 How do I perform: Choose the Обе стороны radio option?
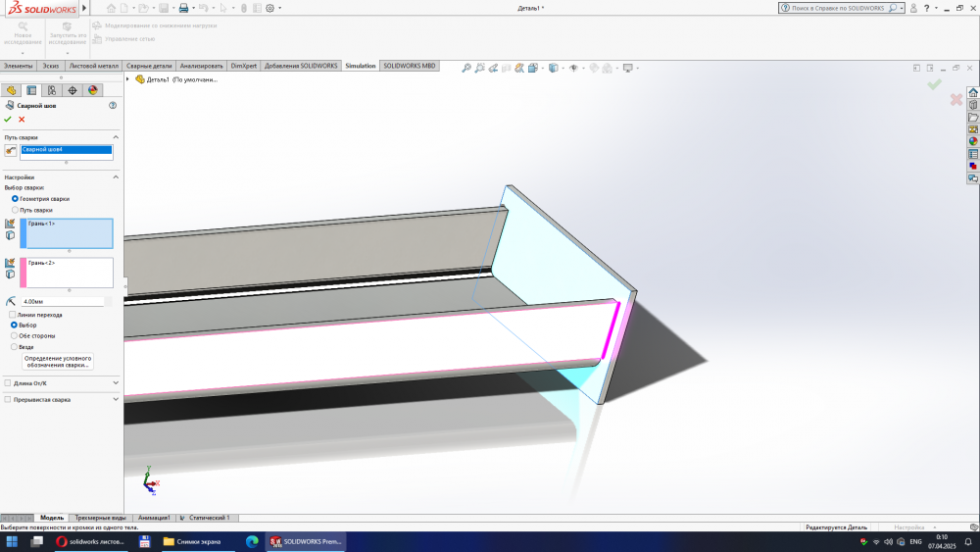pyautogui.click(x=14, y=335)
